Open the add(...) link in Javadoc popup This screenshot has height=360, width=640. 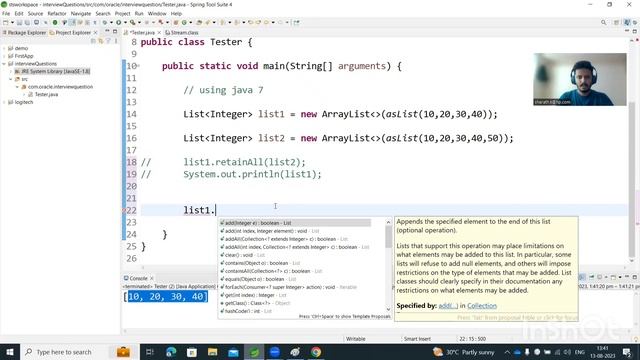pyautogui.click(x=448, y=306)
